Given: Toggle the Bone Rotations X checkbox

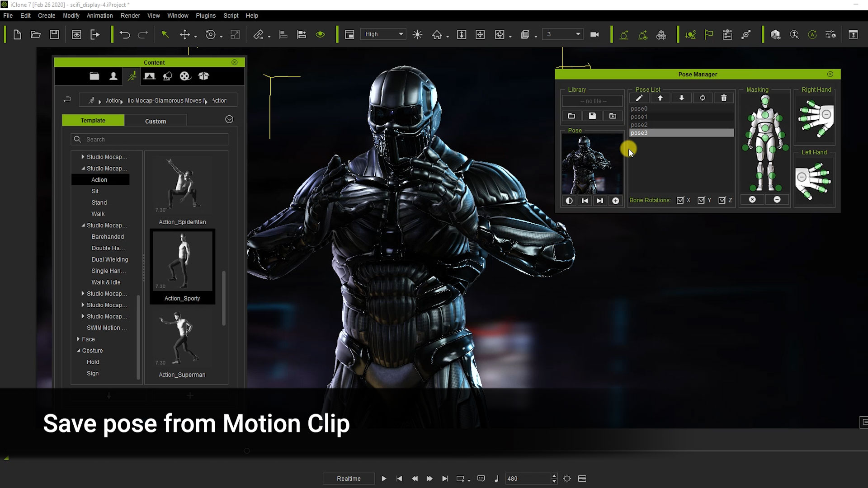Looking at the screenshot, I should 680,200.
